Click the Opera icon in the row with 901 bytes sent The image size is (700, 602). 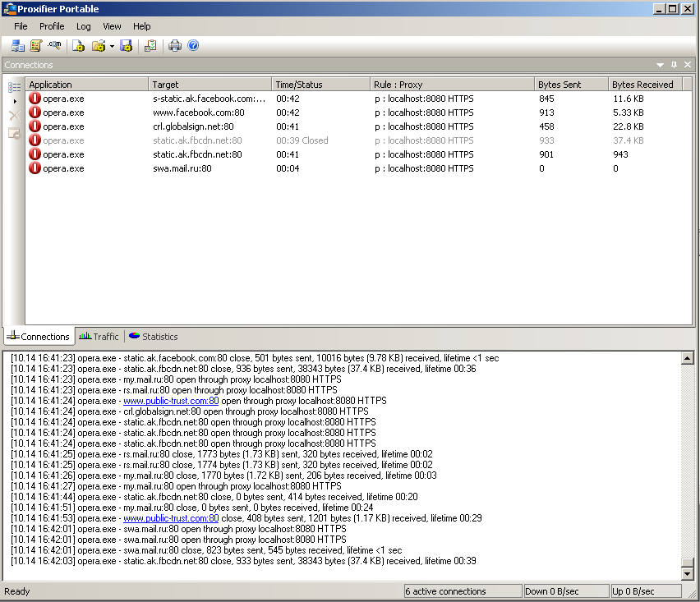(x=35, y=154)
